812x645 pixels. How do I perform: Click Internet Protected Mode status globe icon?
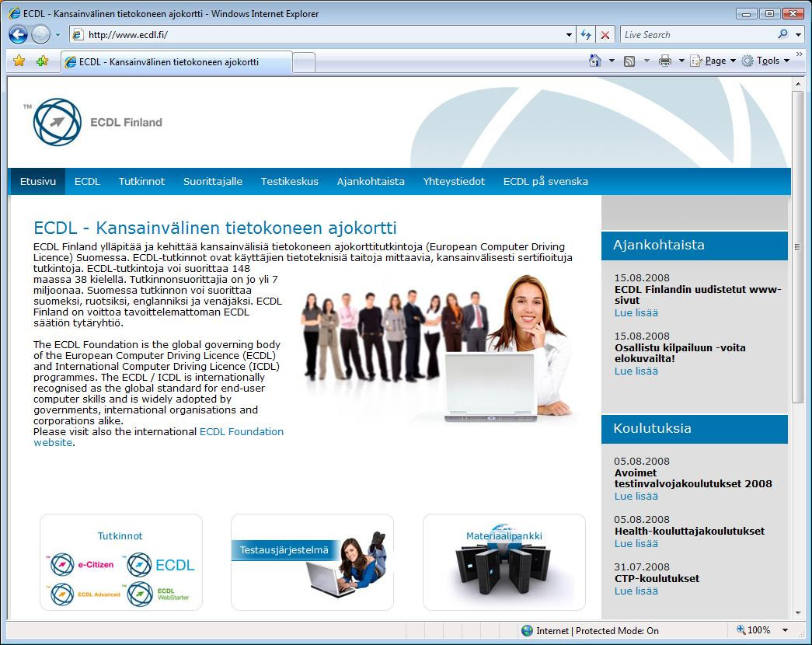pyautogui.click(x=527, y=630)
